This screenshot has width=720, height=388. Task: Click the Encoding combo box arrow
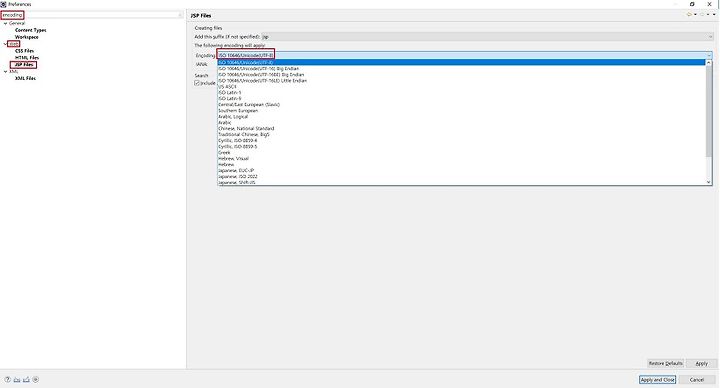click(x=709, y=55)
